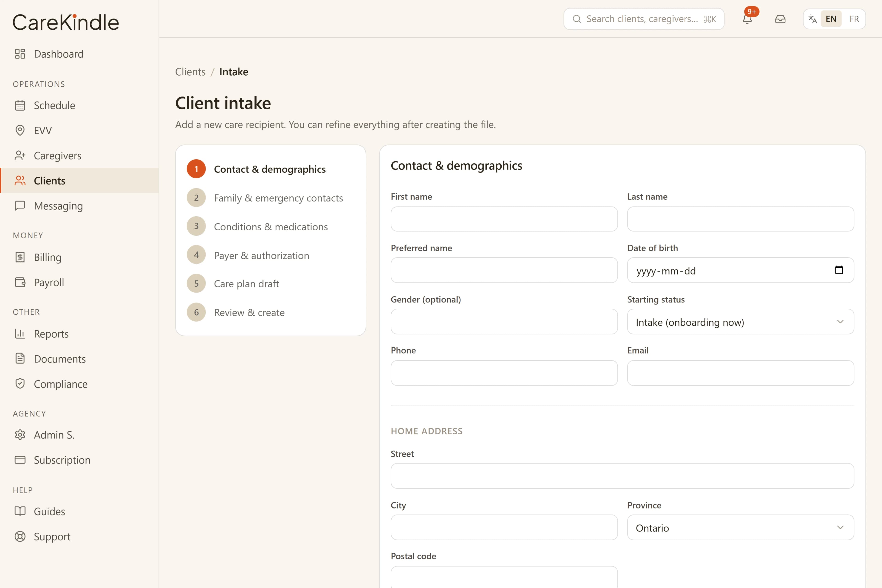Click the Street address field

[x=622, y=476]
